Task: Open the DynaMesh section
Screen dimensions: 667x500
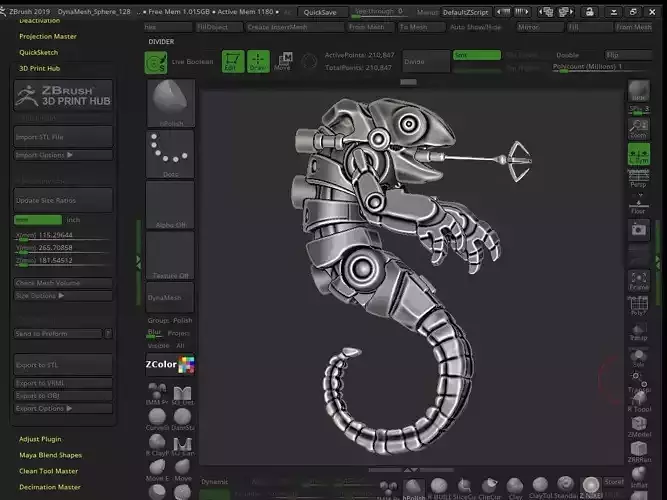Action: (x=170, y=297)
